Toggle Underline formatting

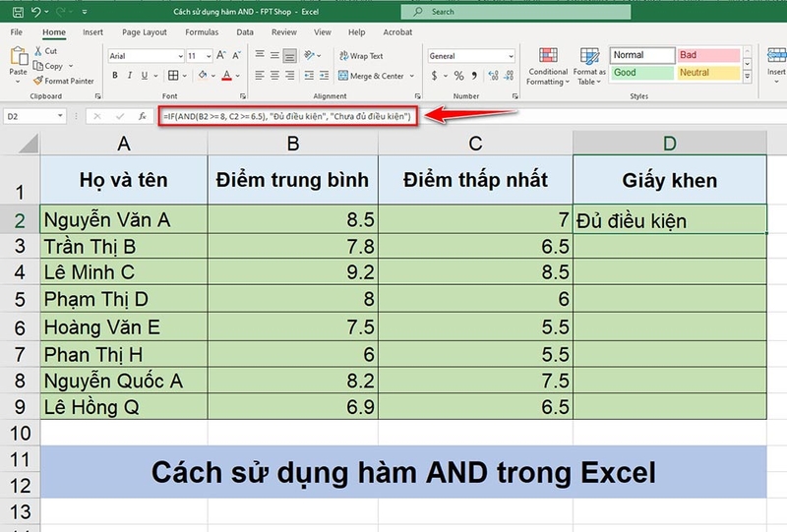coord(145,76)
